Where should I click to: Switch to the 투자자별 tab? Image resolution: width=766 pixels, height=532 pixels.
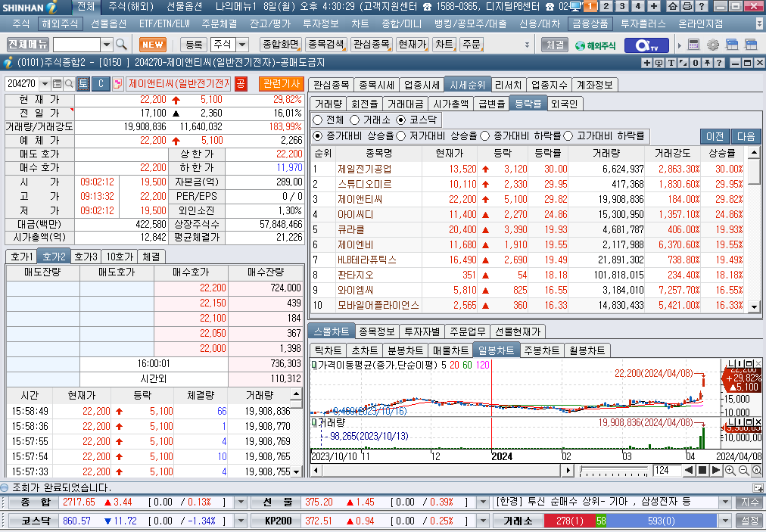[x=422, y=331]
